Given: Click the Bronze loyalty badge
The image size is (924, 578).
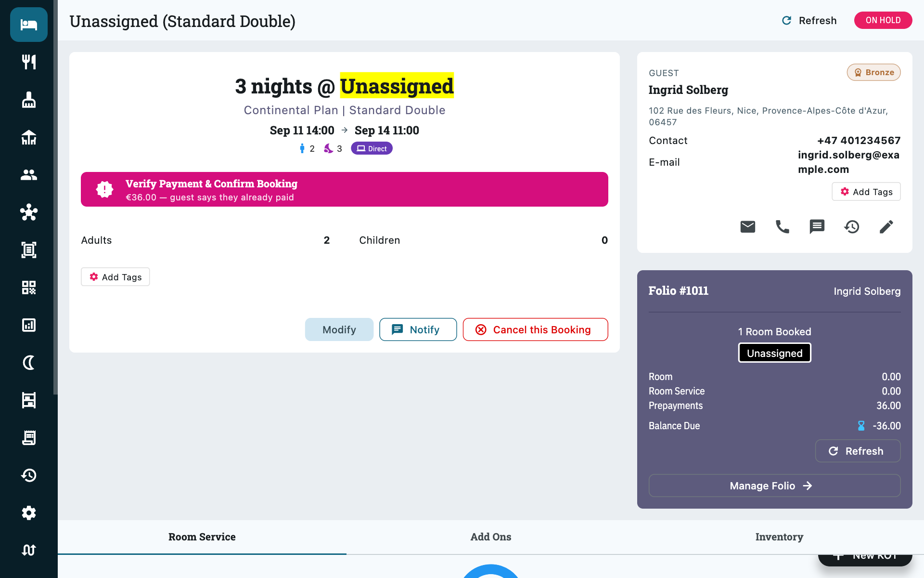Looking at the screenshot, I should pyautogui.click(x=874, y=72).
